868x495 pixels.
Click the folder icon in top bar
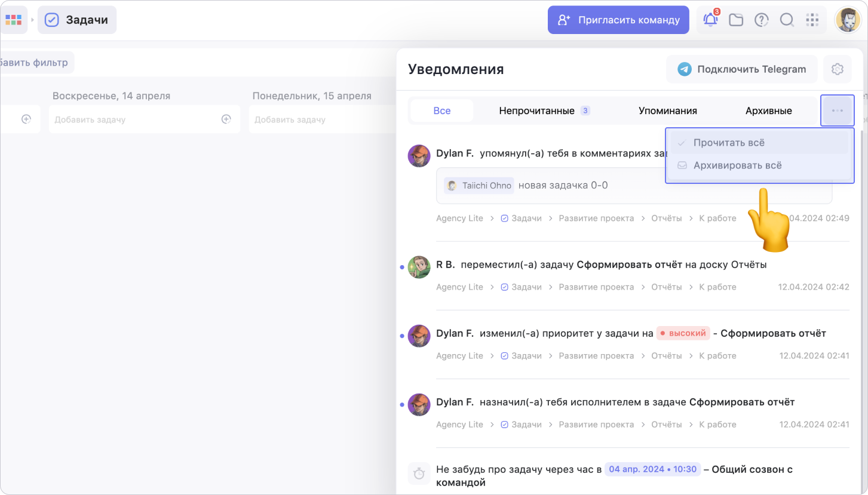tap(736, 20)
